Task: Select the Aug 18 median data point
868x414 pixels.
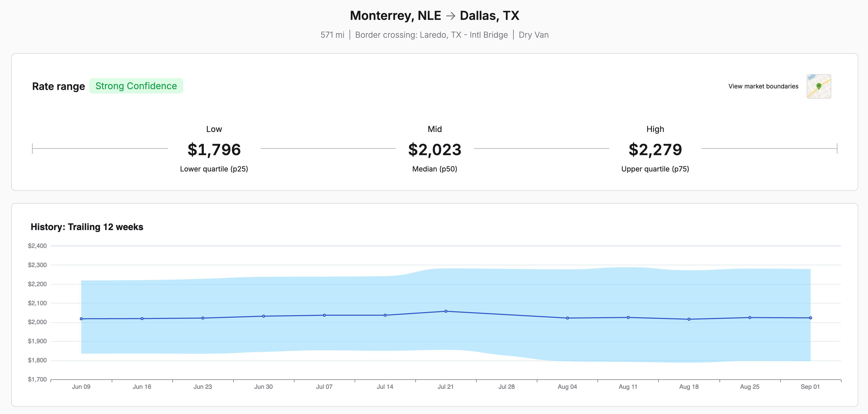Action: tap(689, 319)
